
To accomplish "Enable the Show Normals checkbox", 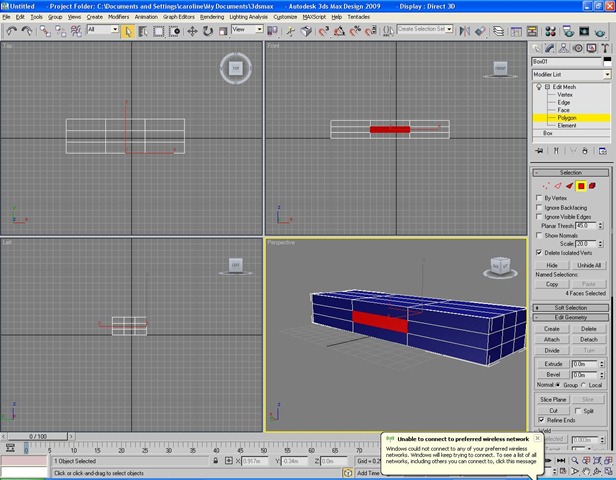I will coord(539,235).
